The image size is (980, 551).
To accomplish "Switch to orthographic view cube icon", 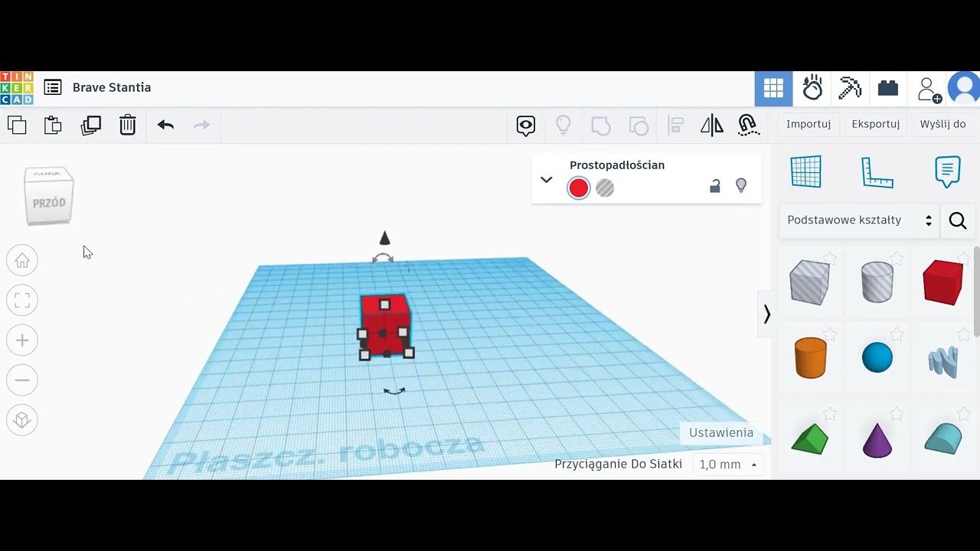I will tap(22, 420).
